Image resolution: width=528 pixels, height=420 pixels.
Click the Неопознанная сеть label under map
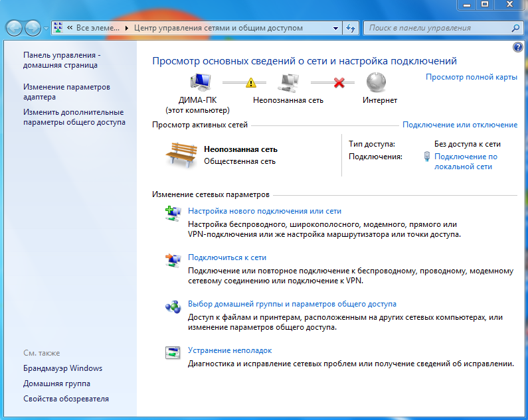coord(288,100)
